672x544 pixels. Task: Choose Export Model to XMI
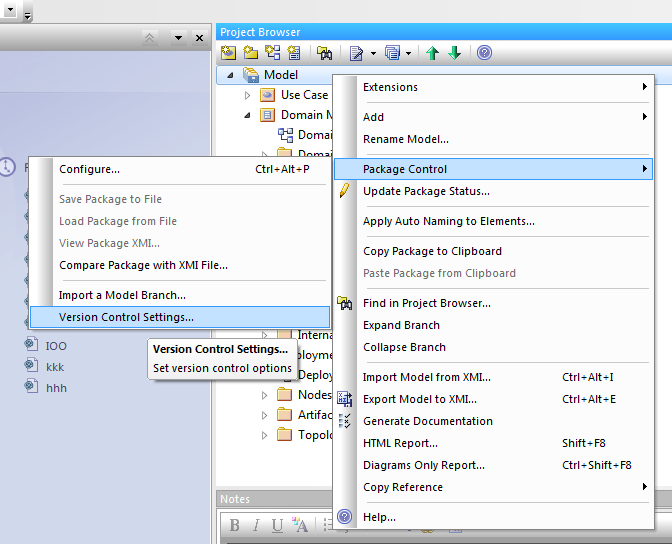427,399
